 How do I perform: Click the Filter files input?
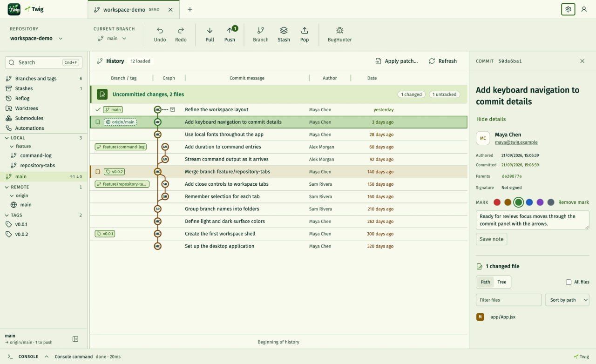tap(508, 300)
